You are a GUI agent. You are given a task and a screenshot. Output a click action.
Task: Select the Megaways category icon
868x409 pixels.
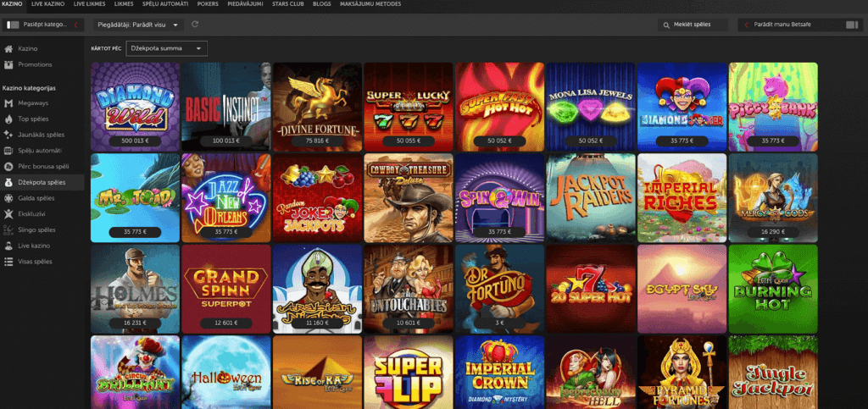pyautogui.click(x=8, y=103)
